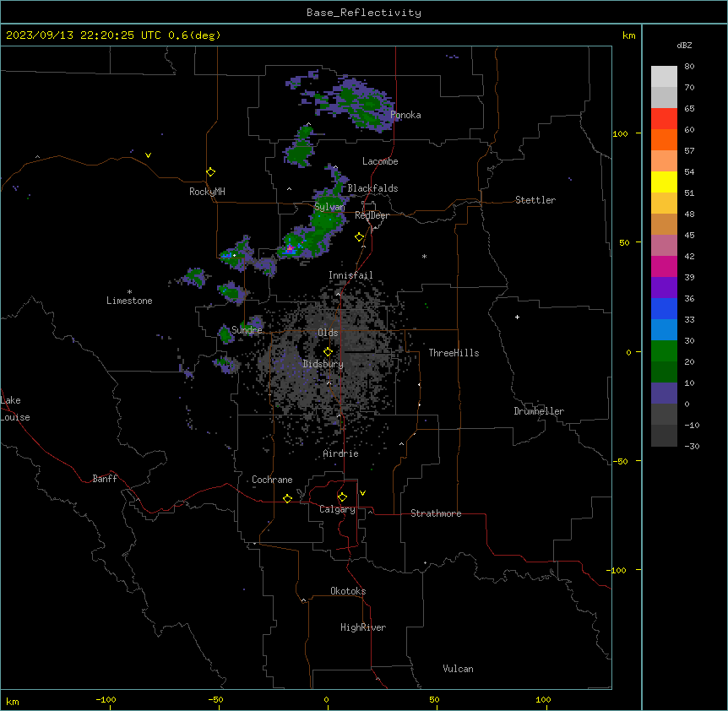
Task: Click the Calgary city label
Action: [337, 509]
